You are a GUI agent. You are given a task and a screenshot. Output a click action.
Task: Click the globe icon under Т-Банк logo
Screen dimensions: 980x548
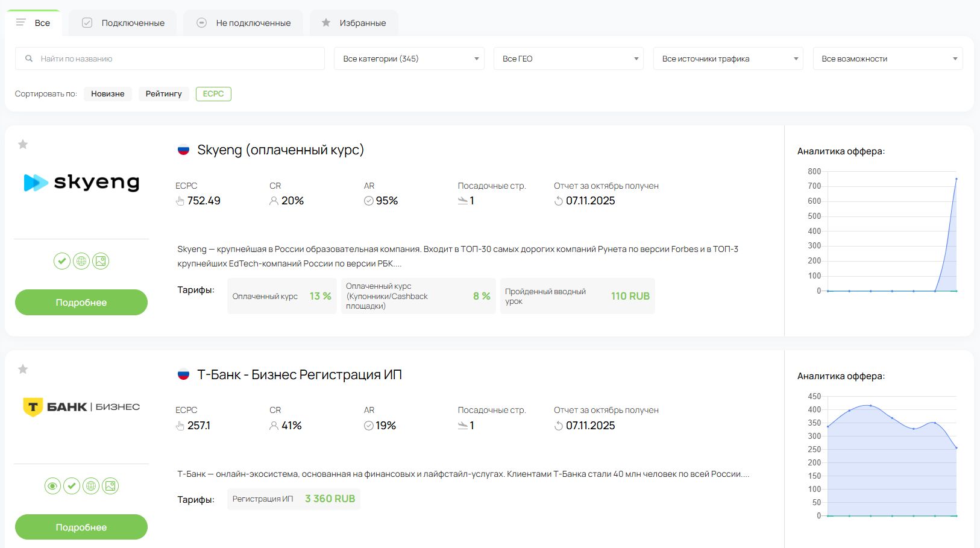click(x=91, y=486)
